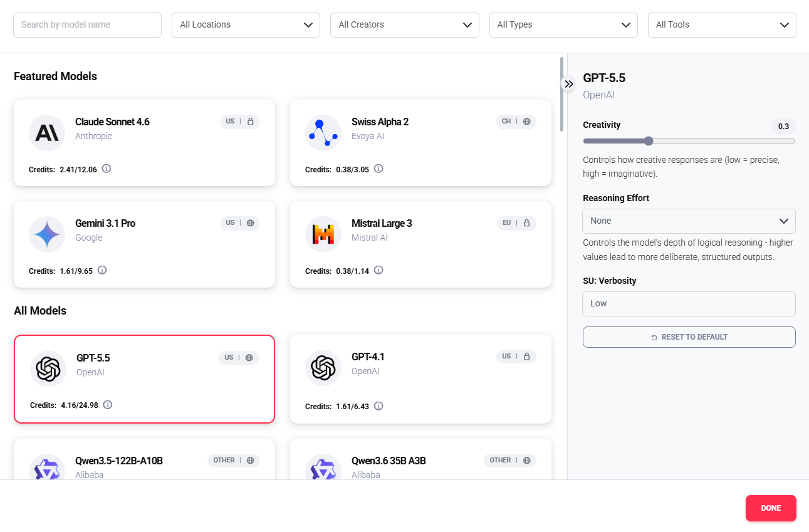Click the Gemini 3.1 Pro star logo
Image resolution: width=809 pixels, height=532 pixels.
[47, 234]
